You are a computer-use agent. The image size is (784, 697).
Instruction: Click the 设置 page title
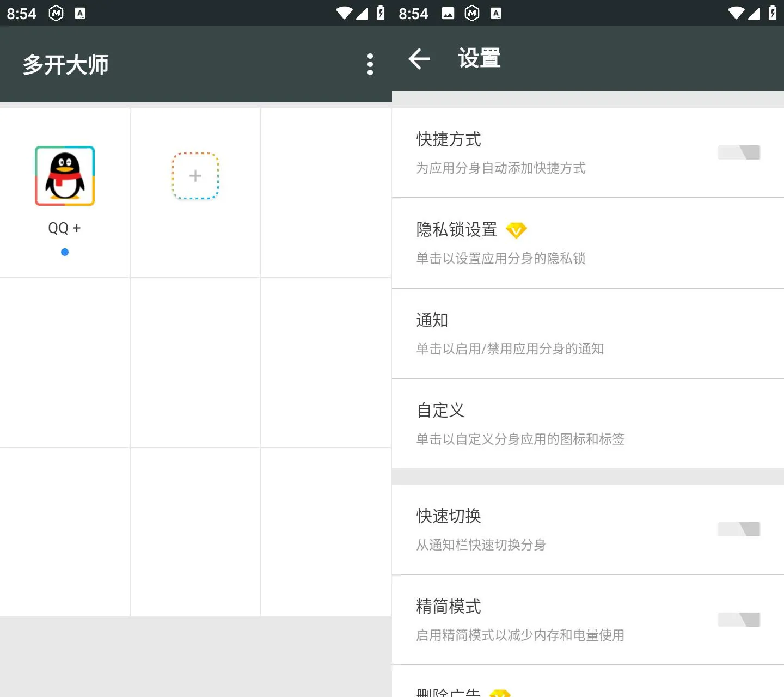point(479,59)
